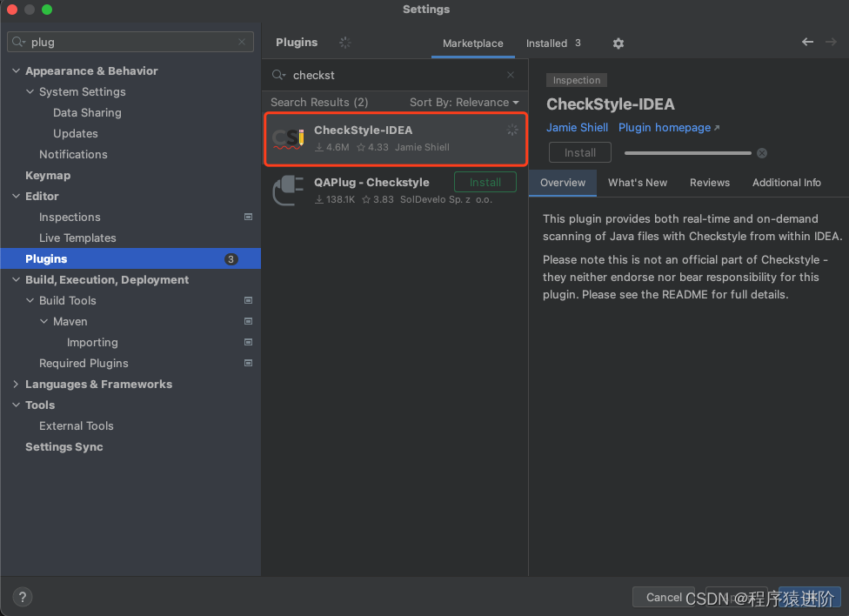Viewport: 849px width, 616px height.
Task: Open the Plugin homepage link
Action: pyautogui.click(x=664, y=127)
